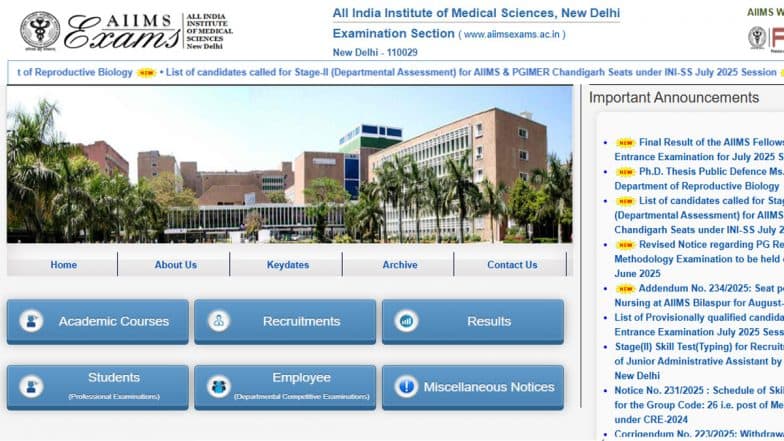Open Corrigendum No. 223/2025 link
This screenshot has width=784, height=441.
coord(699,434)
